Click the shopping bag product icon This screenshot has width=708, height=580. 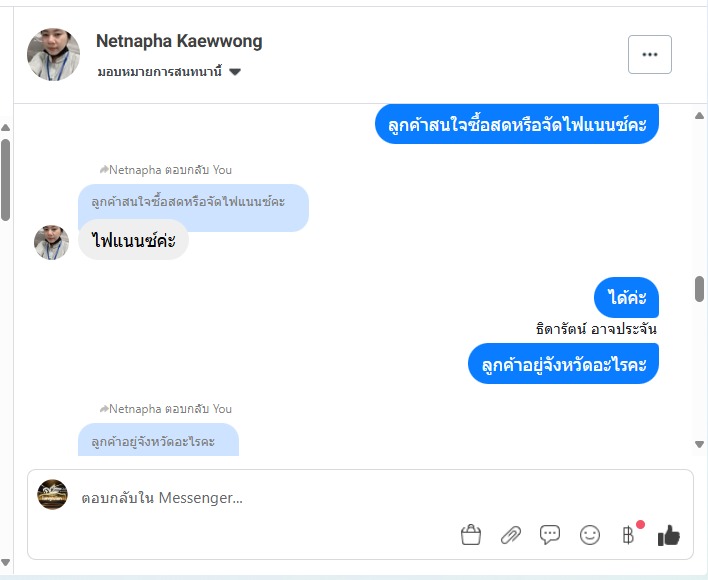pyautogui.click(x=471, y=535)
